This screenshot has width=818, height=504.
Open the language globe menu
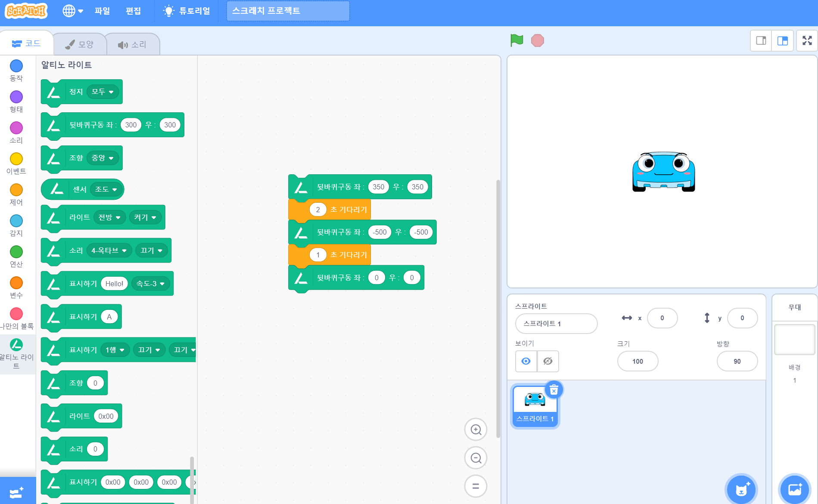point(73,11)
